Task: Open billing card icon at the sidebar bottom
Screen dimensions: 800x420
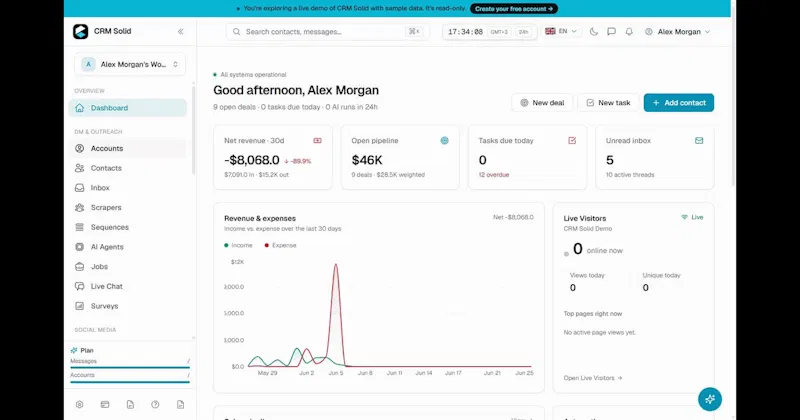Action: pyautogui.click(x=105, y=404)
